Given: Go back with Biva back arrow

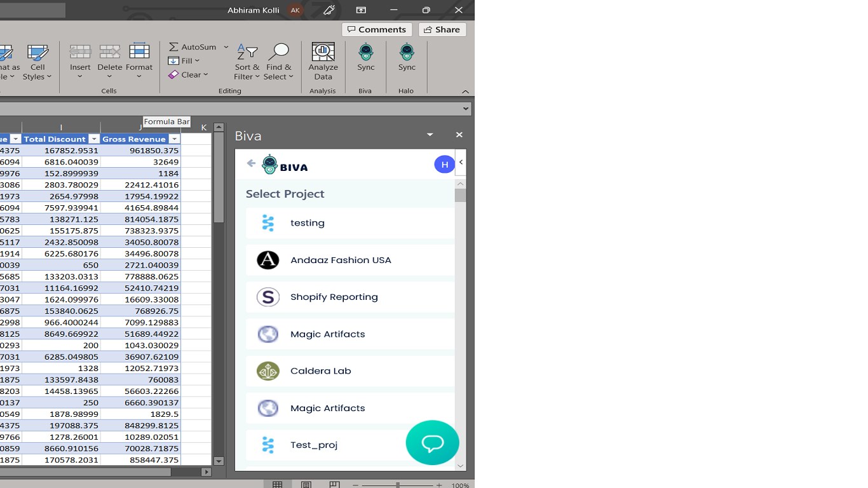Looking at the screenshot, I should [251, 163].
